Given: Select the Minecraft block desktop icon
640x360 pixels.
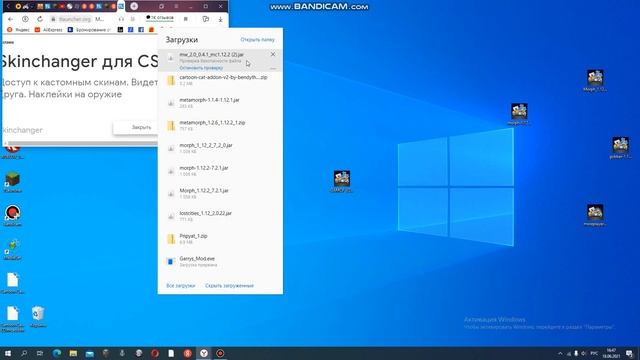Looking at the screenshot, I should [x=12, y=182].
